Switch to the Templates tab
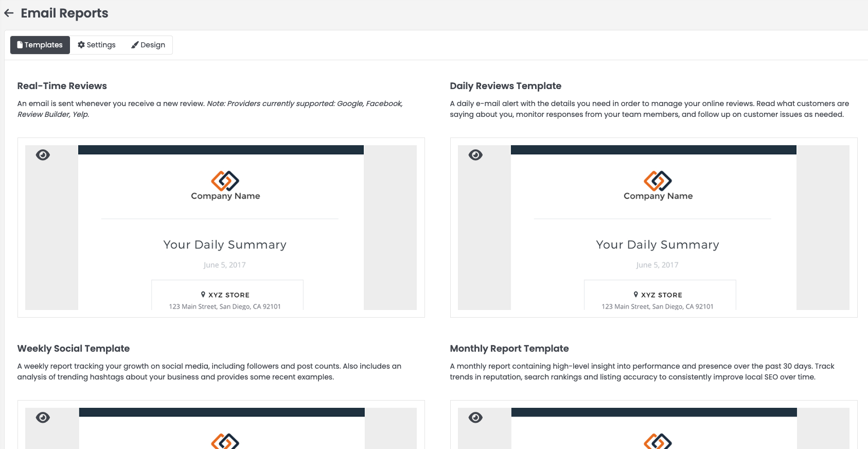 coord(40,45)
